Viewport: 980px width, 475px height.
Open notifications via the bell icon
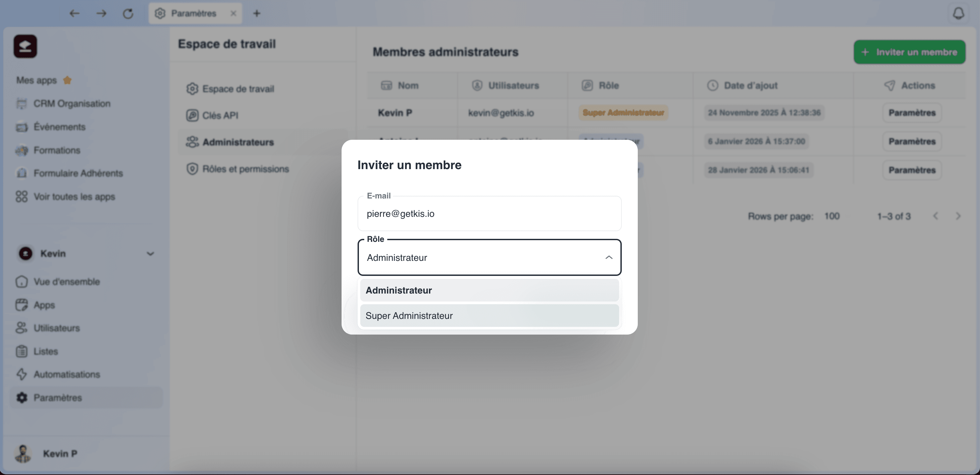click(958, 13)
